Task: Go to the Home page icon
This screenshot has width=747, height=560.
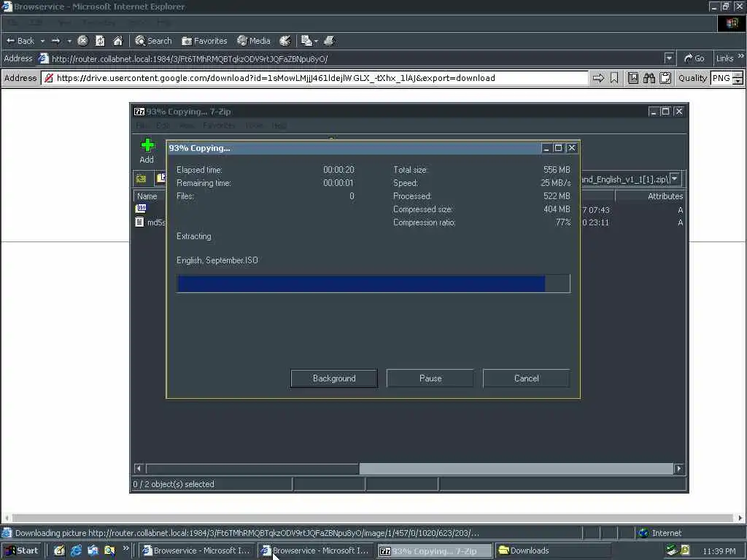Action: coord(117,41)
